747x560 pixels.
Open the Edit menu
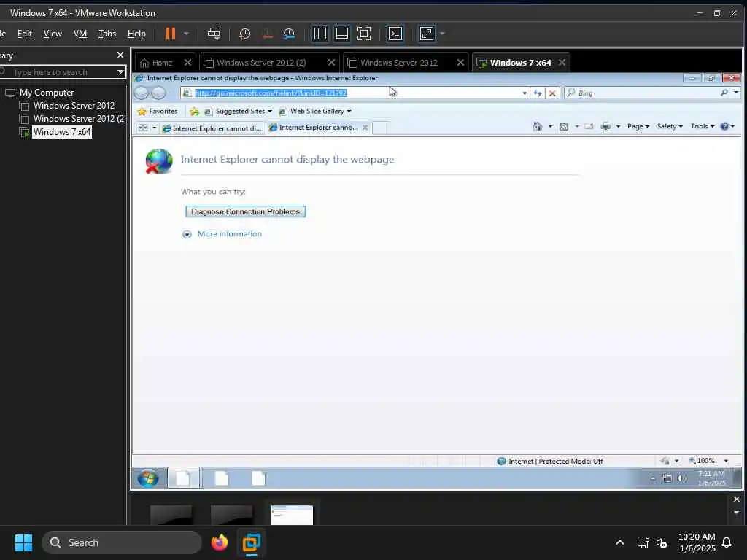pyautogui.click(x=25, y=34)
